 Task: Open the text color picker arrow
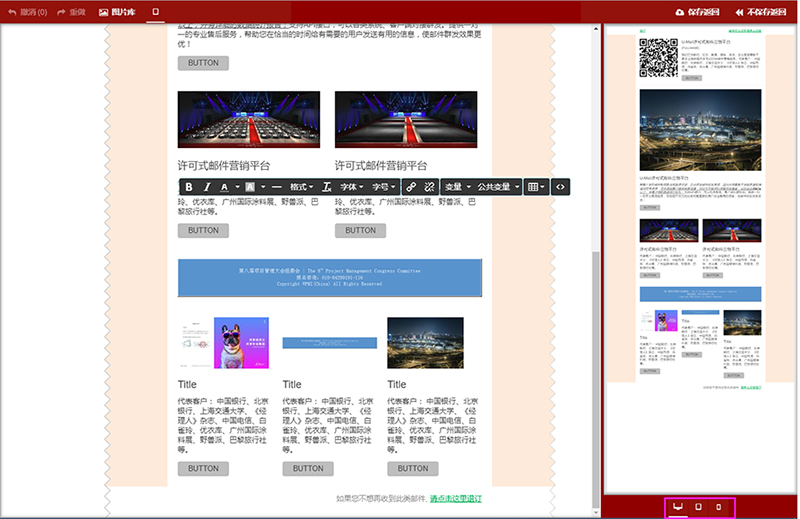236,187
